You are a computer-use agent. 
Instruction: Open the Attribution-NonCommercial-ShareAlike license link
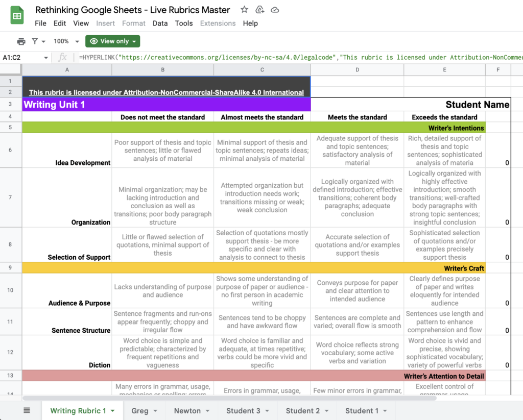click(x=167, y=92)
